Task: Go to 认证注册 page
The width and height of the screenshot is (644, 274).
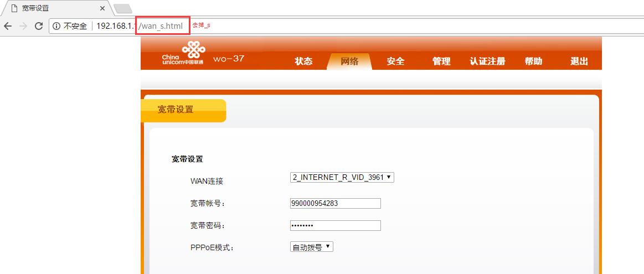Action: [487, 61]
